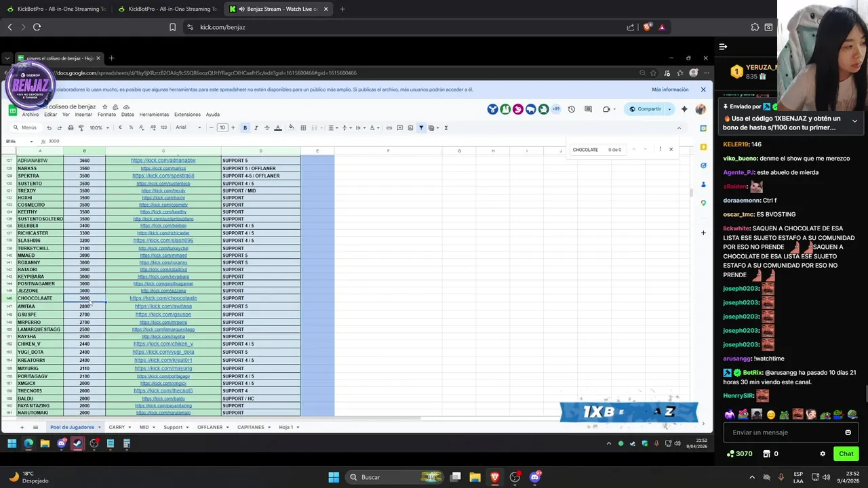The height and width of the screenshot is (488, 868).
Task: Open the horizontal align dropdown
Action: 332,127
